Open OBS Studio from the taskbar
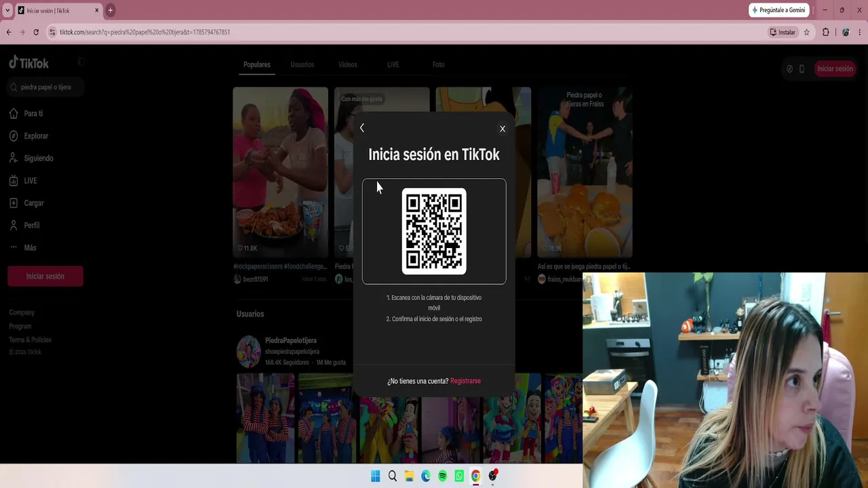 493,476
